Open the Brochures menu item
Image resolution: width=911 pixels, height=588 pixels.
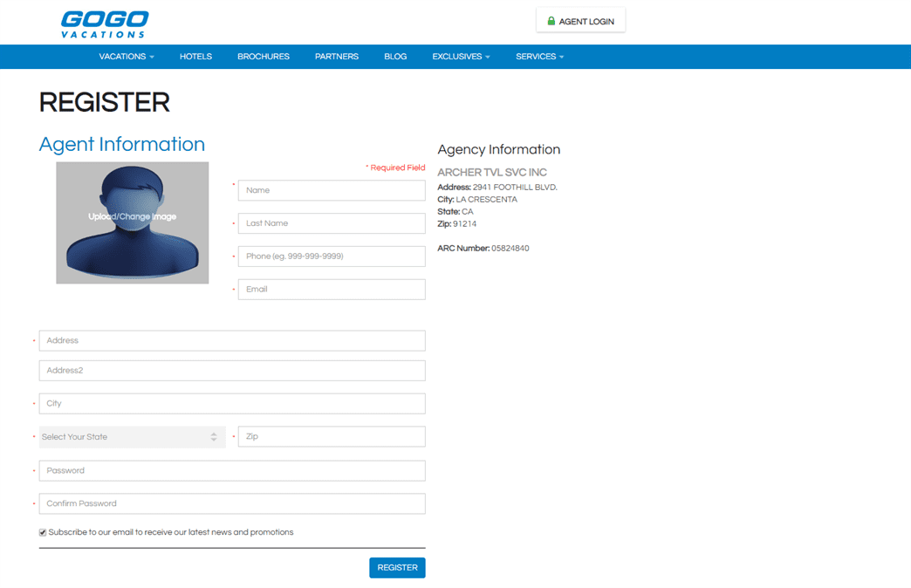[264, 57]
